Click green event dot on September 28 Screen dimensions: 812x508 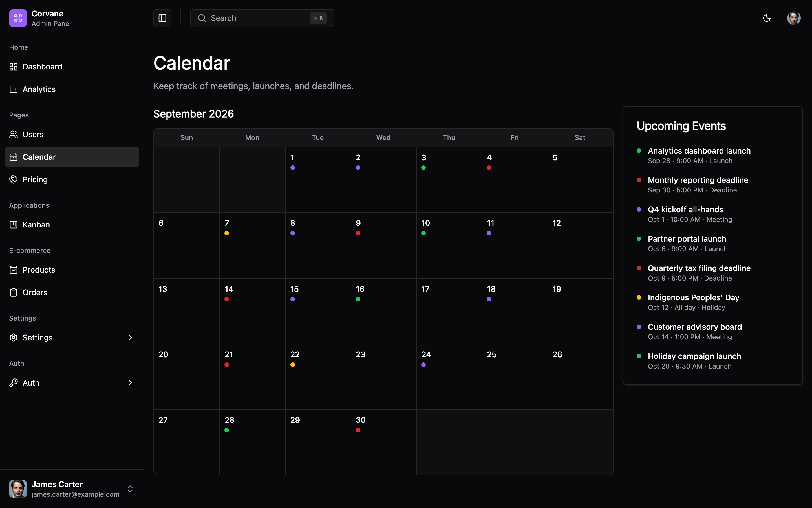[227, 430]
